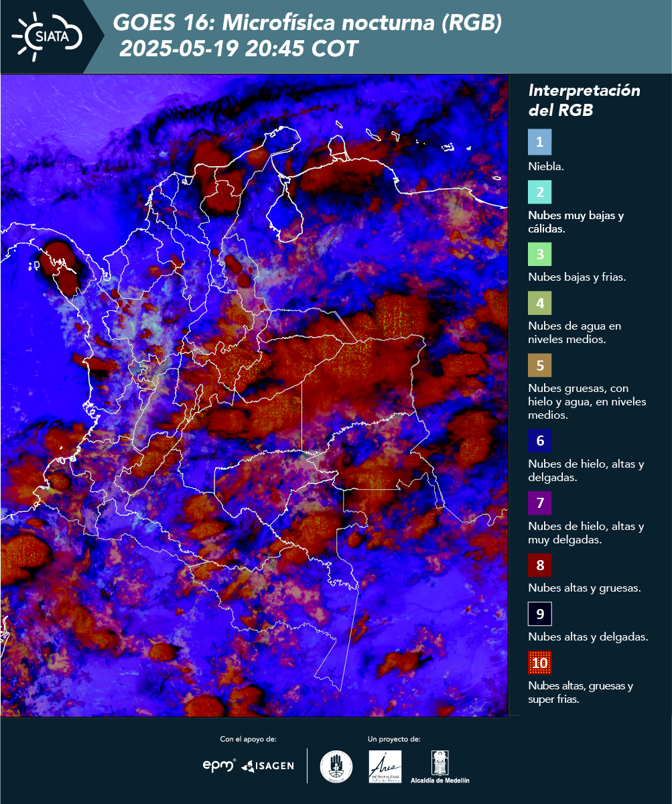Select legend swatch number 7, purple
Image resolution: width=672 pixels, height=804 pixels.
(x=539, y=503)
